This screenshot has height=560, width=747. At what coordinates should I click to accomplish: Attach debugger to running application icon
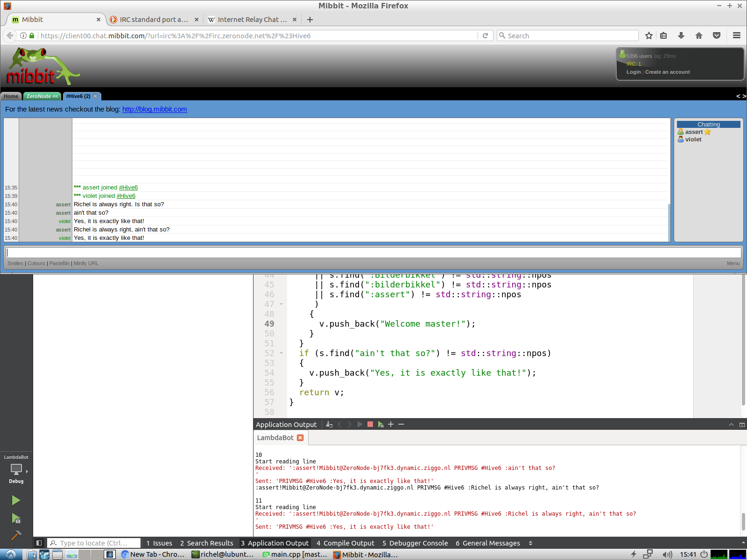381,424
